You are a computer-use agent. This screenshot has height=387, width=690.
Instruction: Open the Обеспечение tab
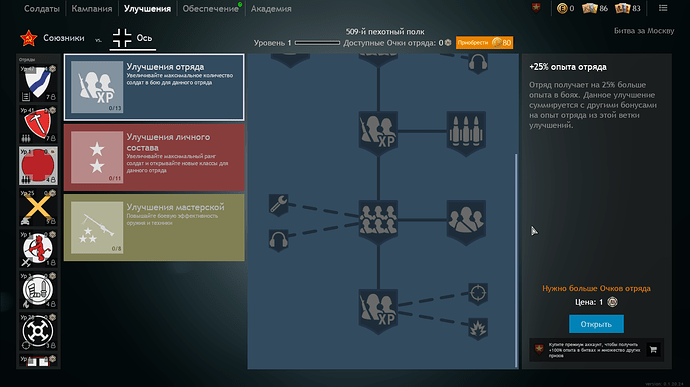pyautogui.click(x=211, y=8)
